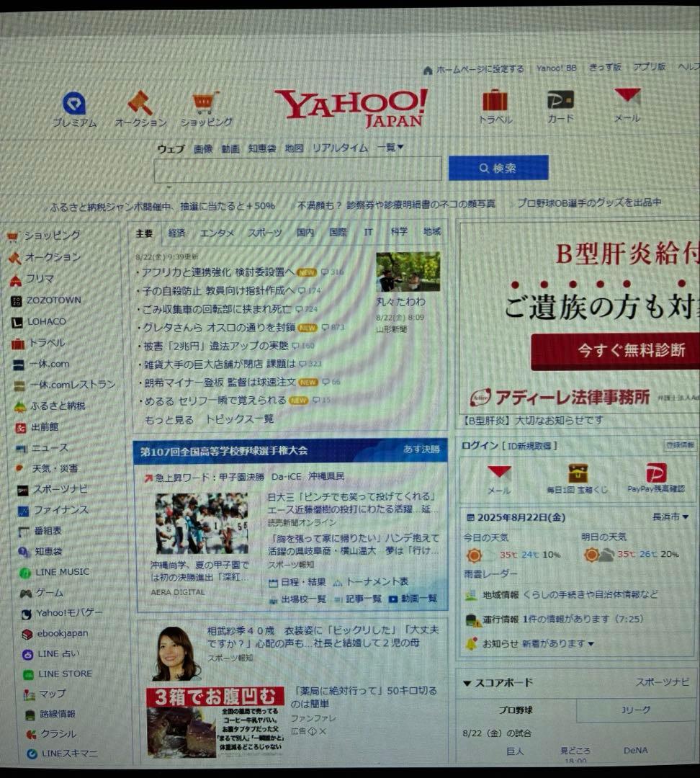Open 天気・災害 in left sidebar
Screen dimensions: 700x778
click(x=55, y=469)
